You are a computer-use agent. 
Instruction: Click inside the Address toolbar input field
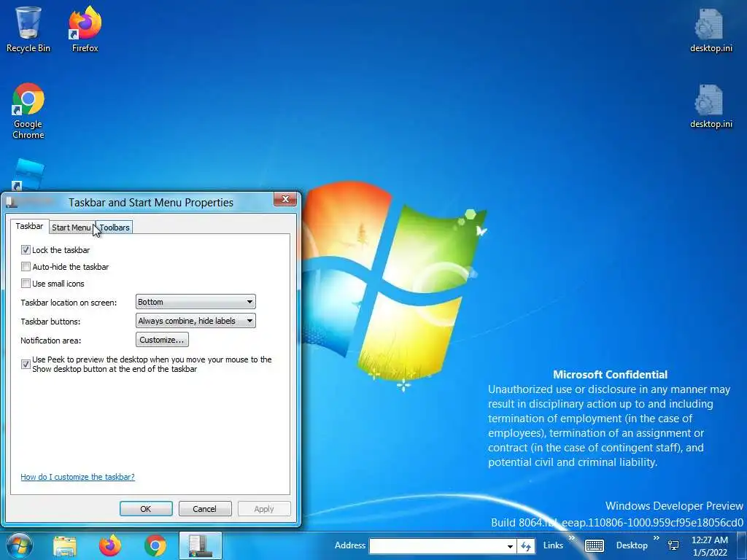(438, 546)
